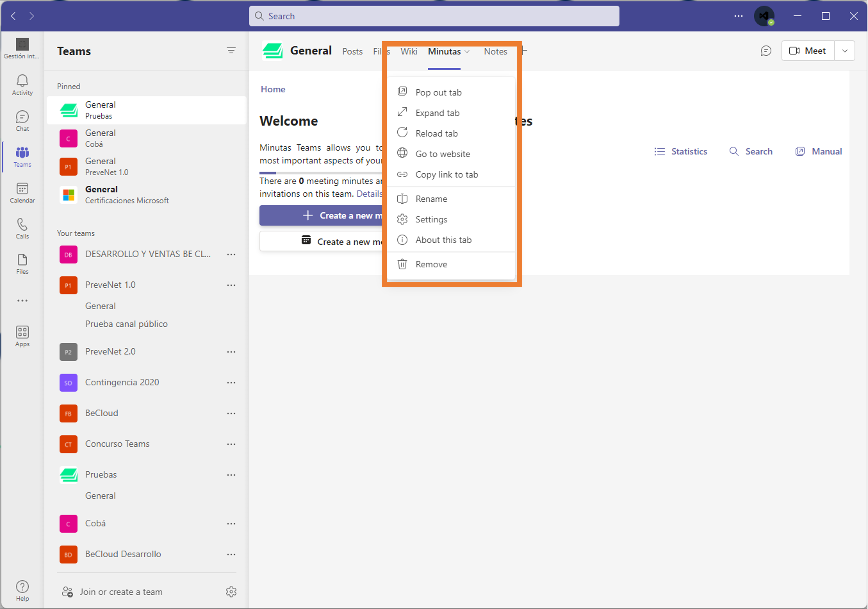Collapse the PreveNet 1.0 team
This screenshot has height=609, width=868.
pos(110,285)
